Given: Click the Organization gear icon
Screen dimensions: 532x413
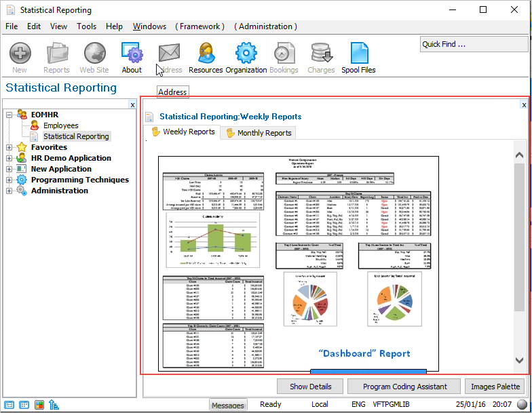Looking at the screenshot, I should 246,54.
